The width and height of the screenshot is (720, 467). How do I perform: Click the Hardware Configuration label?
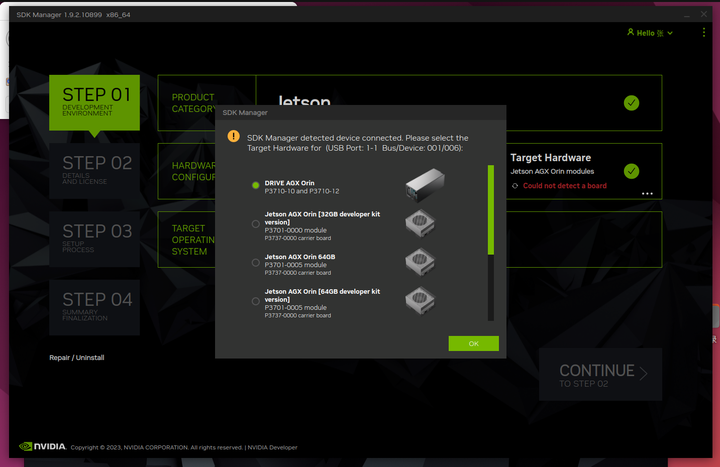coord(193,171)
